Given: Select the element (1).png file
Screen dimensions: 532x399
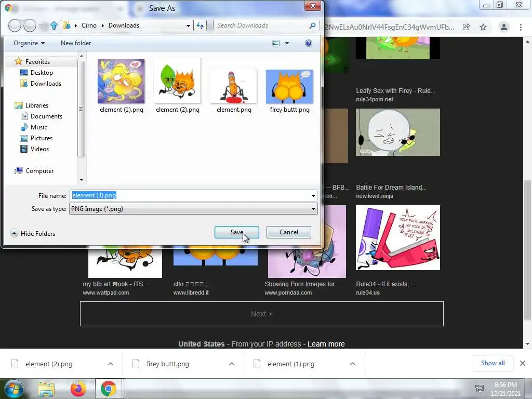Looking at the screenshot, I should click(121, 86).
